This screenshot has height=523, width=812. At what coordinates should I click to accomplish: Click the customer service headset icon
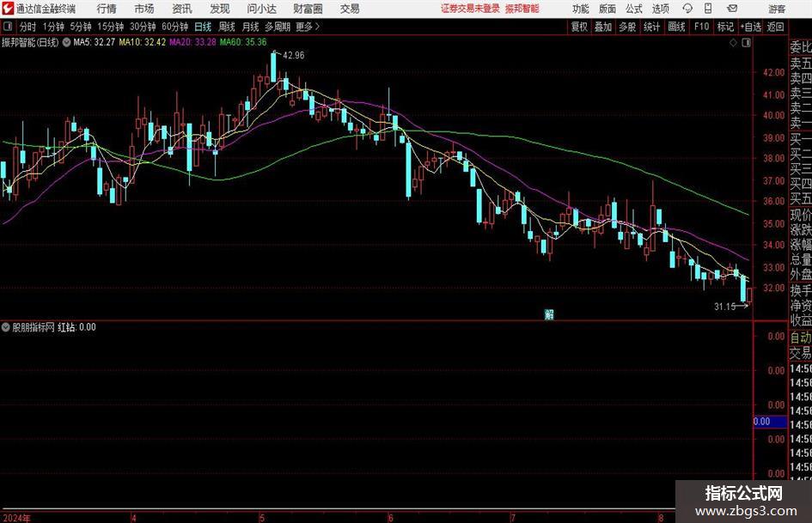[687, 9]
